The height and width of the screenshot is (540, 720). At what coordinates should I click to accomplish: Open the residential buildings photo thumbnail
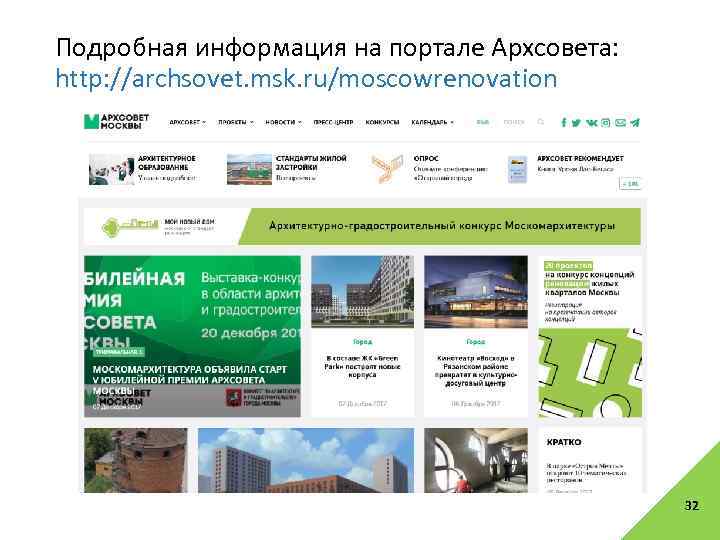(306, 460)
